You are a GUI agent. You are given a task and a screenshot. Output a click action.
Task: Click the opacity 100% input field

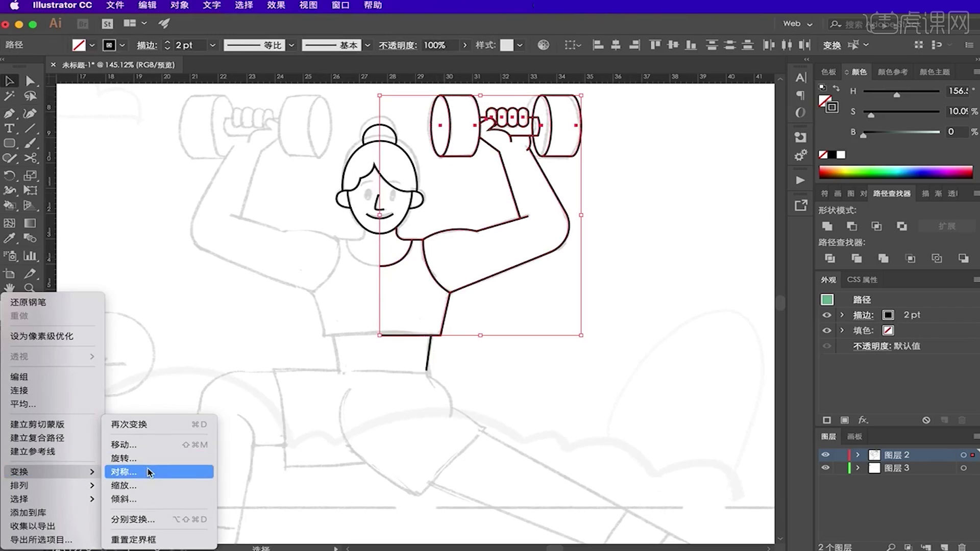pyautogui.click(x=440, y=45)
